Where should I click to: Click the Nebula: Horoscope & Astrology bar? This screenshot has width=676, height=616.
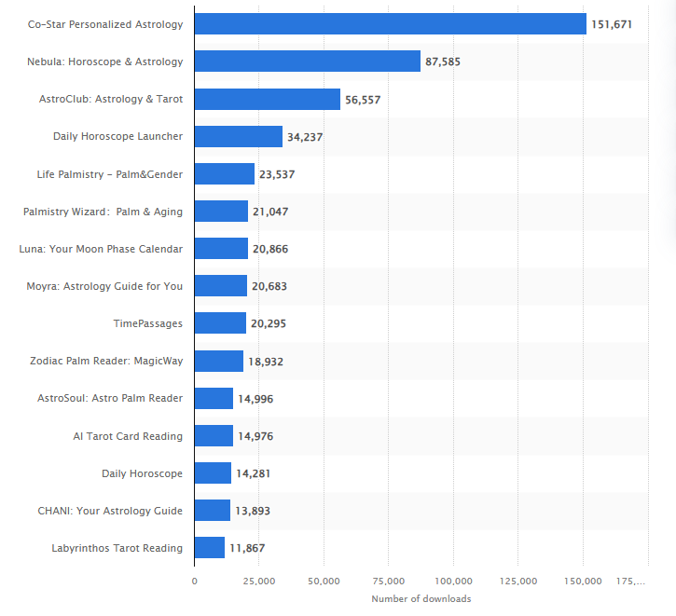pos(308,62)
